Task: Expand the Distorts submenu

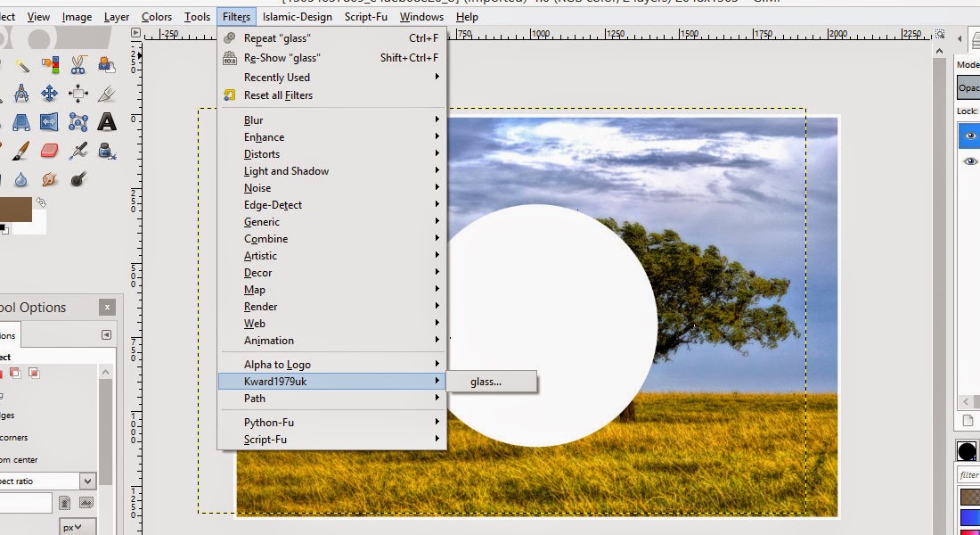Action: point(332,154)
